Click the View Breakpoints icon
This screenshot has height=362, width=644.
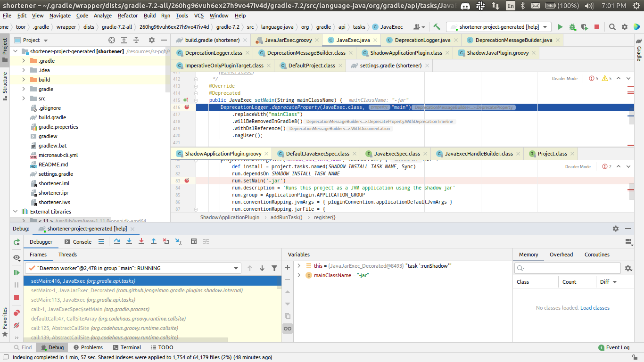[17, 312]
